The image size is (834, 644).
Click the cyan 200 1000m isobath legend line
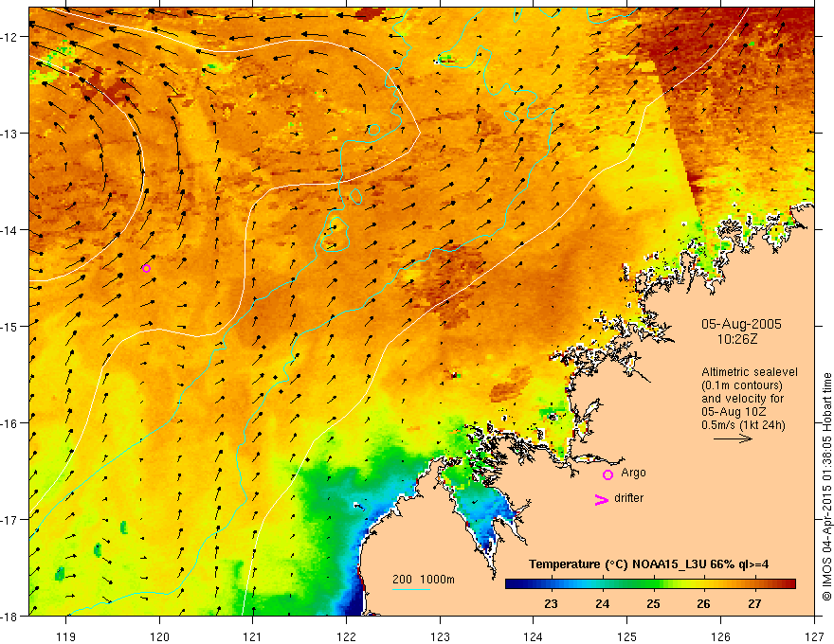click(x=411, y=589)
